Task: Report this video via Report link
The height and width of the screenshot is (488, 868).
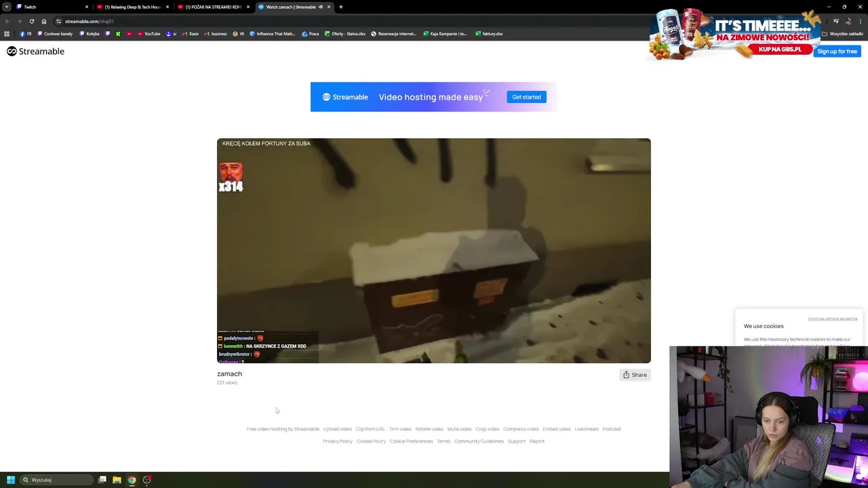Action: pyautogui.click(x=537, y=441)
